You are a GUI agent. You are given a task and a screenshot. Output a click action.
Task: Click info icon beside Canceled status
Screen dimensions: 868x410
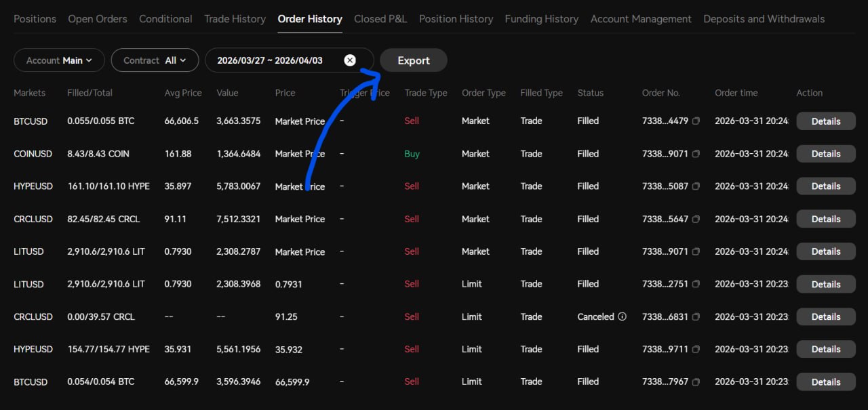tap(622, 316)
